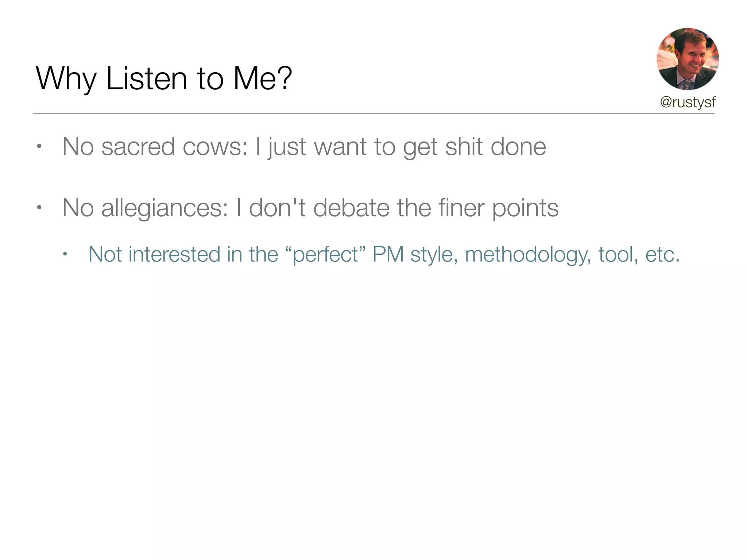The height and width of the screenshot is (560, 747).
Task: Select the 'No sacred cows' bullet line
Action: click(x=304, y=147)
